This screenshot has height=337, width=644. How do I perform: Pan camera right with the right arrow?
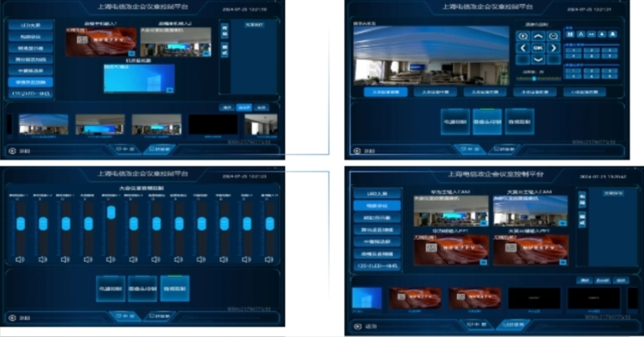pos(554,47)
